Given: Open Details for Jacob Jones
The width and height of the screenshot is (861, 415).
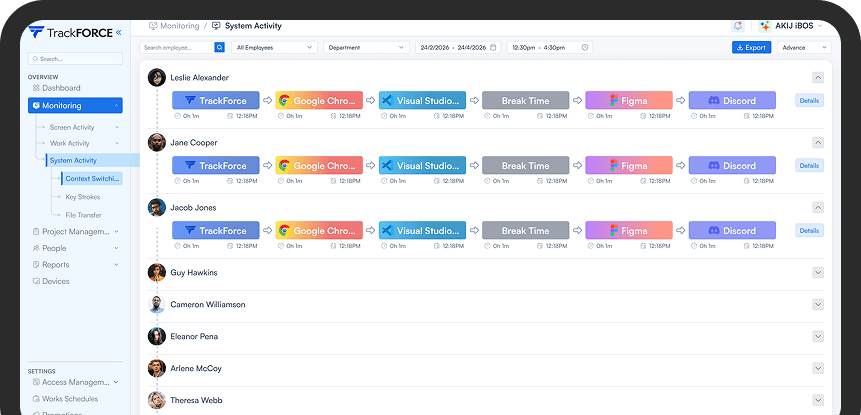Looking at the screenshot, I should pyautogui.click(x=809, y=231).
